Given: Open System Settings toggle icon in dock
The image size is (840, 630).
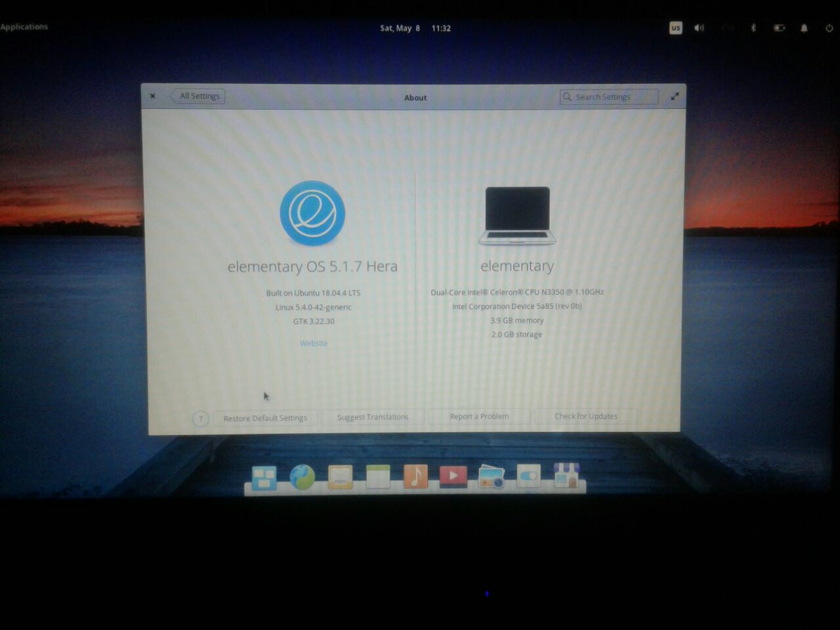Looking at the screenshot, I should (x=529, y=476).
